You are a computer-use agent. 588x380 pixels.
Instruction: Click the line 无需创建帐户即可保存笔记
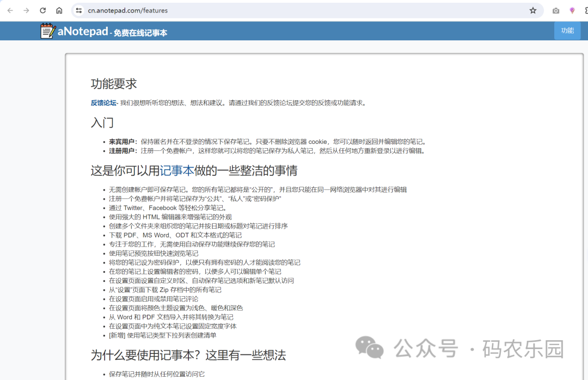pyautogui.click(x=258, y=189)
